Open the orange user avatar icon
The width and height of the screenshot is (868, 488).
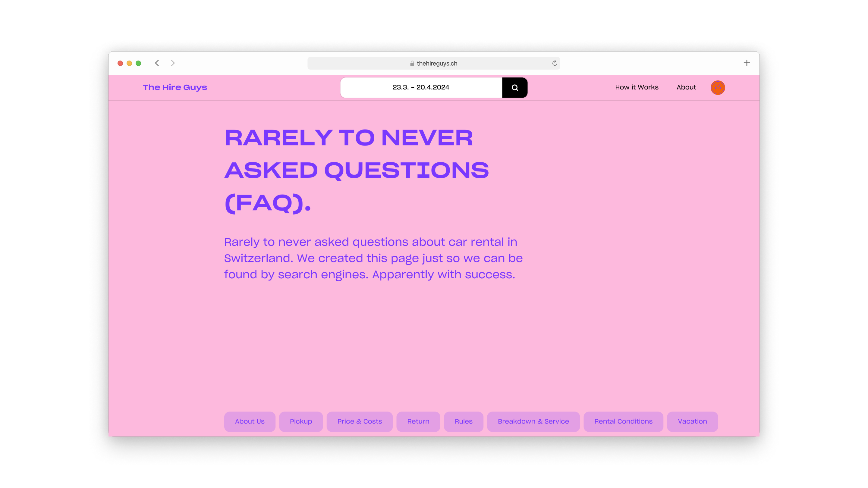coord(717,88)
